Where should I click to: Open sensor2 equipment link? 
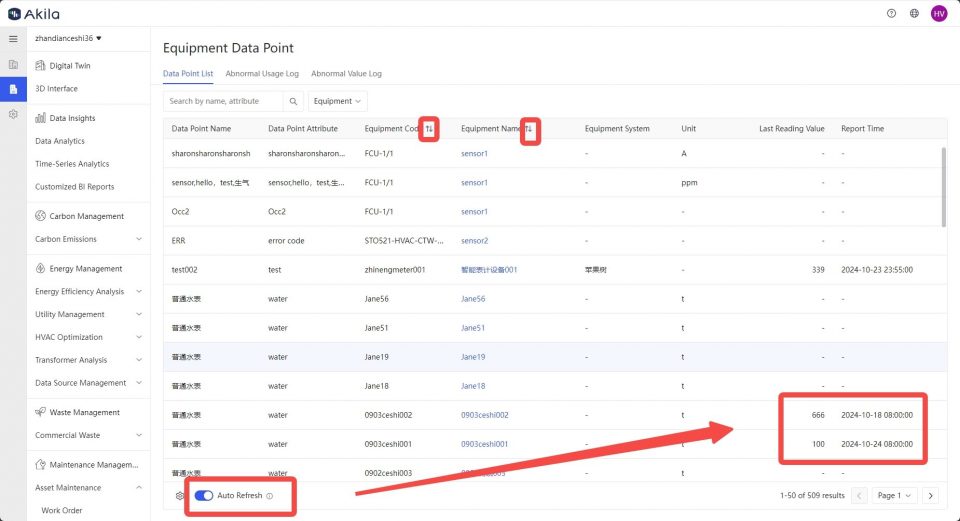tap(474, 241)
